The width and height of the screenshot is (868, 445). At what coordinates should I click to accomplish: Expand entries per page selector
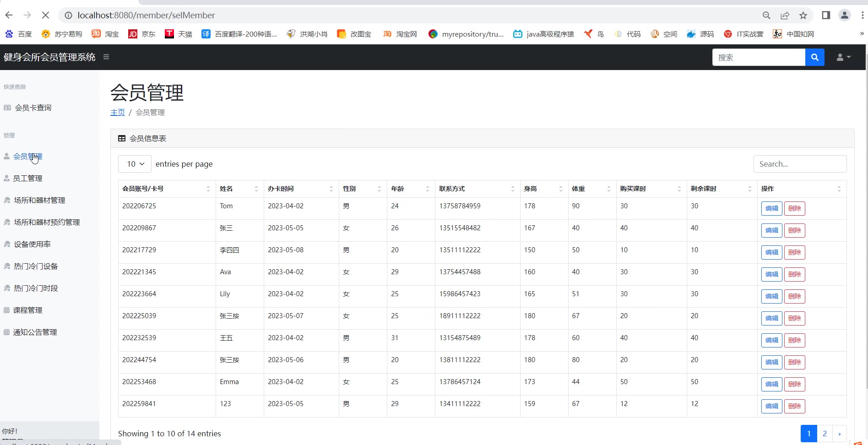[x=135, y=164]
